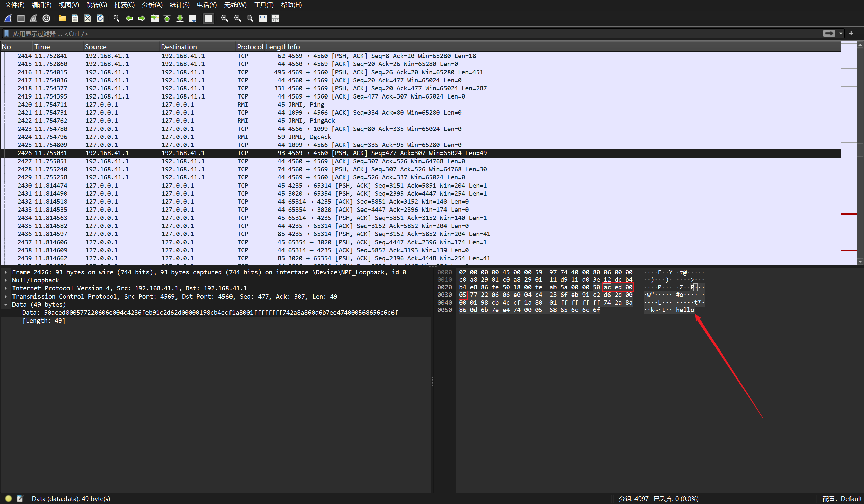
Task: Select the [Length: 49] line
Action: pos(44,321)
